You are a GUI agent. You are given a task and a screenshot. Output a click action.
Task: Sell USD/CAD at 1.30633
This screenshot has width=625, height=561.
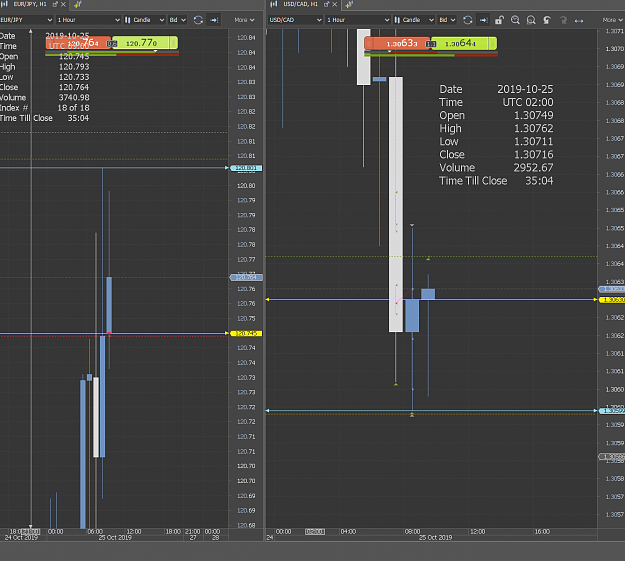[x=399, y=43]
